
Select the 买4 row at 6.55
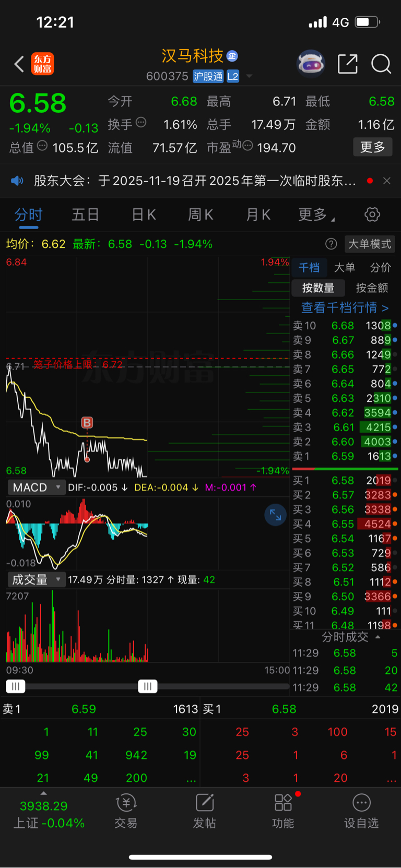click(345, 524)
